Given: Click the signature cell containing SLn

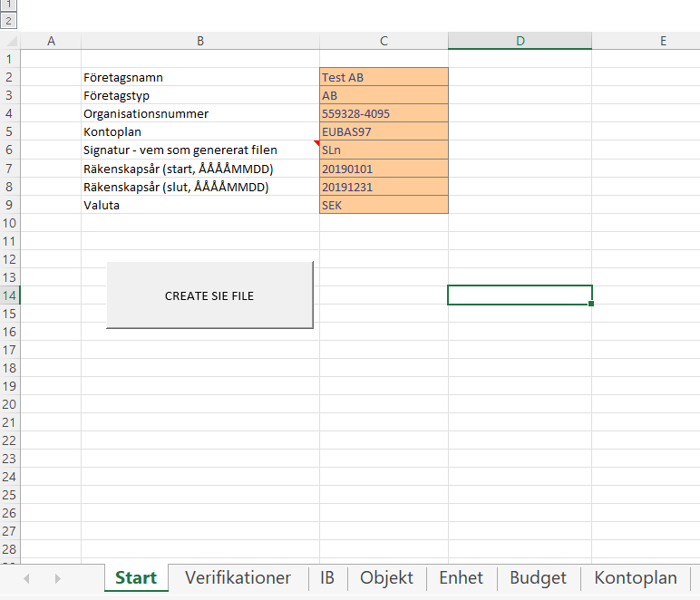Looking at the screenshot, I should 384,150.
